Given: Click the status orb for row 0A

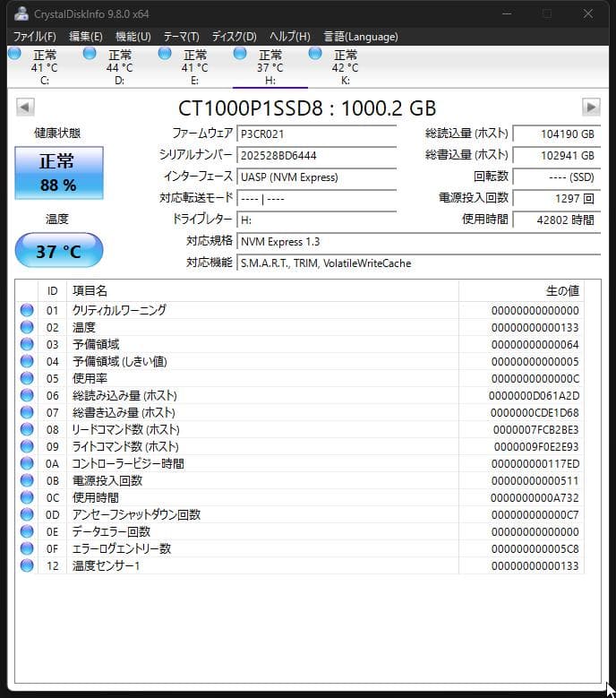Looking at the screenshot, I should tap(27, 463).
